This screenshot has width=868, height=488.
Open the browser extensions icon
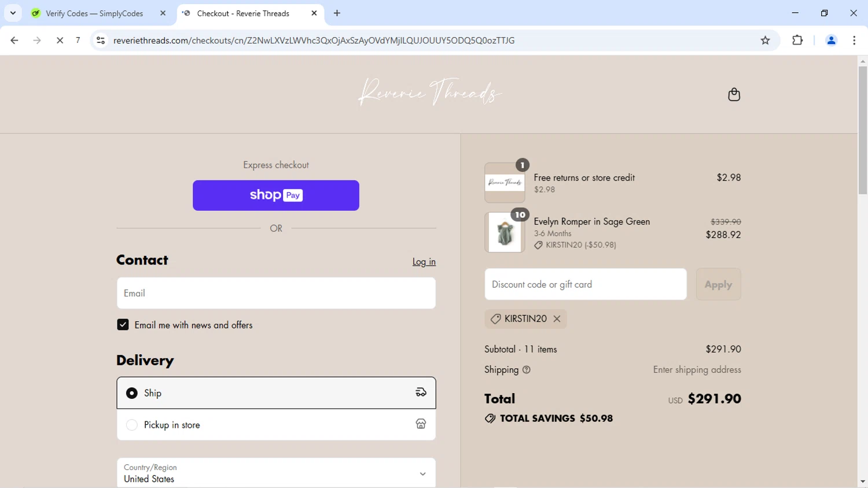pos(797,41)
